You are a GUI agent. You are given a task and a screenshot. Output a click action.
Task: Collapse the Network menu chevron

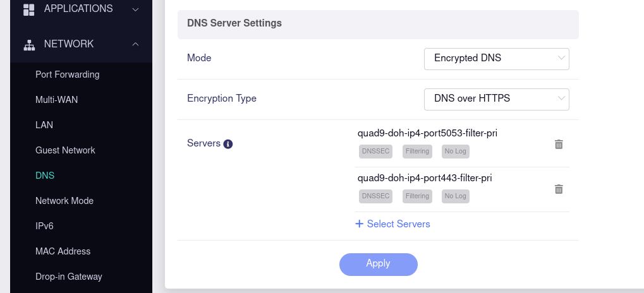[135, 44]
